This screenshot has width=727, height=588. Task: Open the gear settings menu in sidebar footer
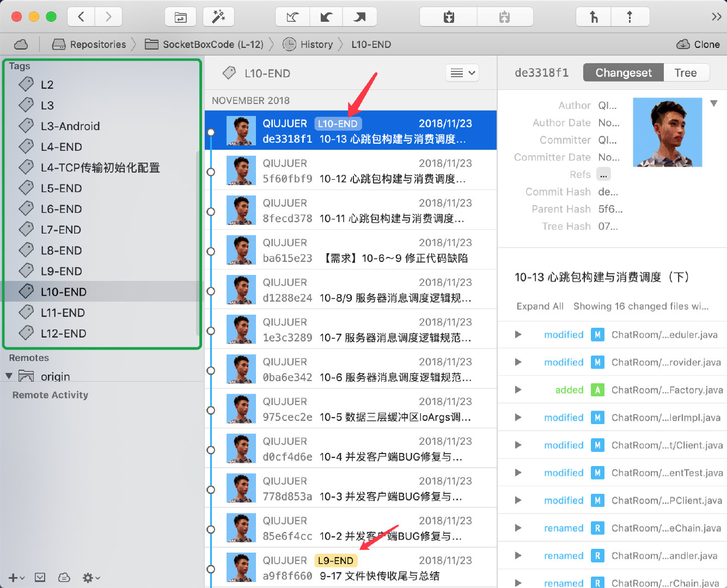click(x=90, y=578)
